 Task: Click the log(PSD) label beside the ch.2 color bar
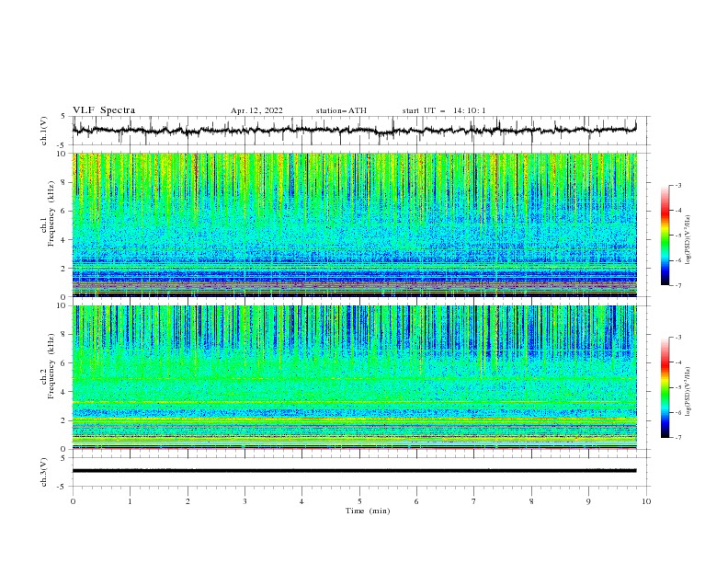coord(688,392)
